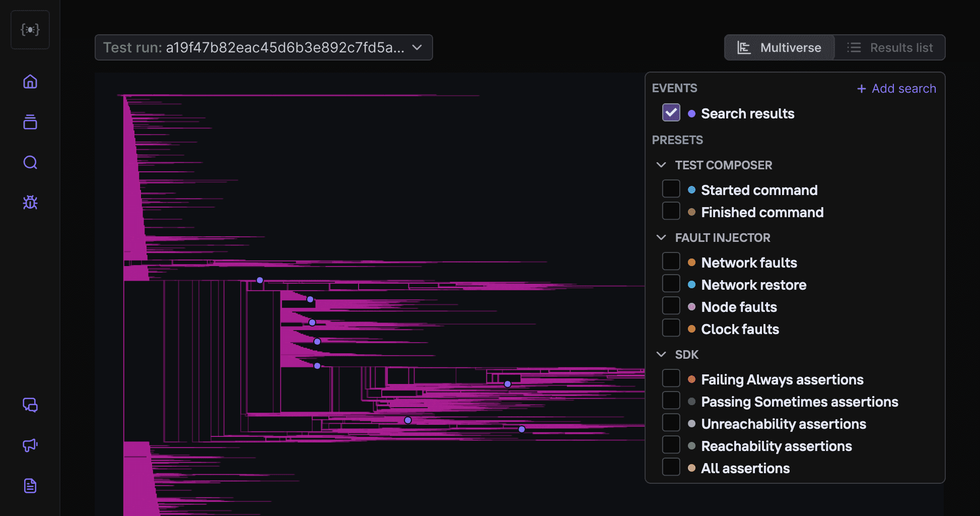Collapse the TEST COMPOSER section

tap(661, 165)
